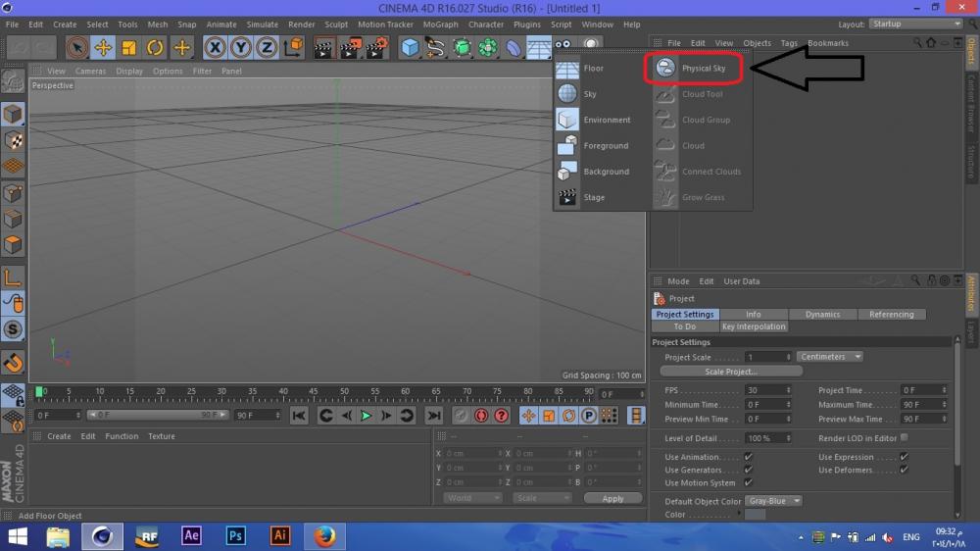Open Firefox from the taskbar
The image size is (980, 551).
click(324, 536)
